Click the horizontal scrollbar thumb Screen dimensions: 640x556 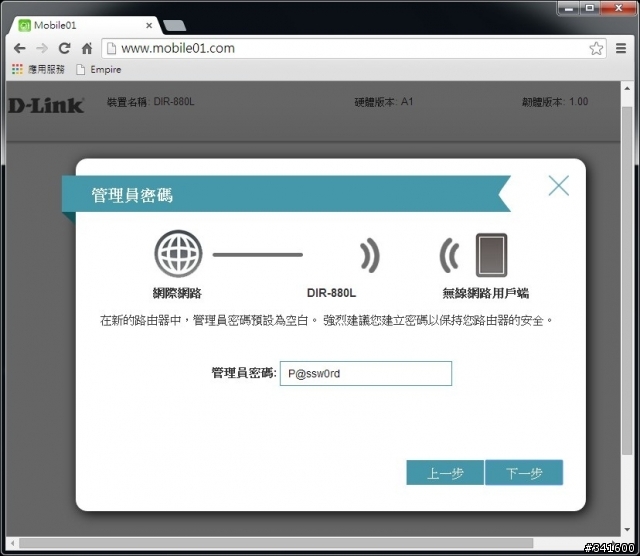276,543
